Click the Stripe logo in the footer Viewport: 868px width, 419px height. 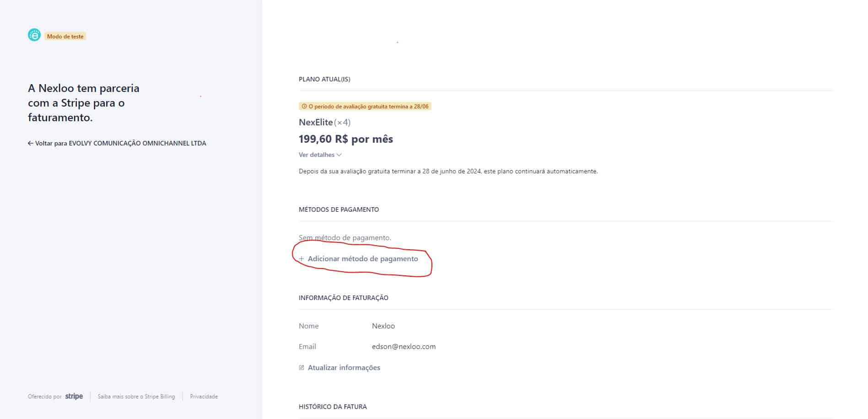74,397
